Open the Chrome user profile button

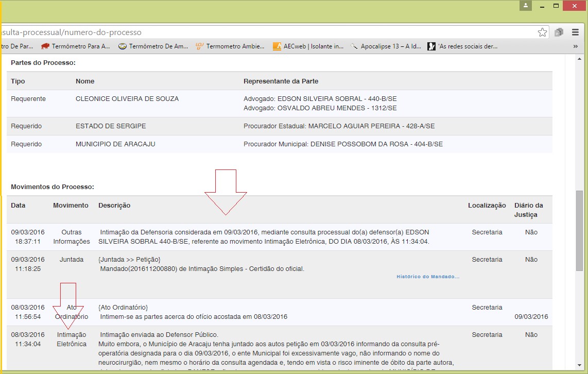click(x=525, y=6)
